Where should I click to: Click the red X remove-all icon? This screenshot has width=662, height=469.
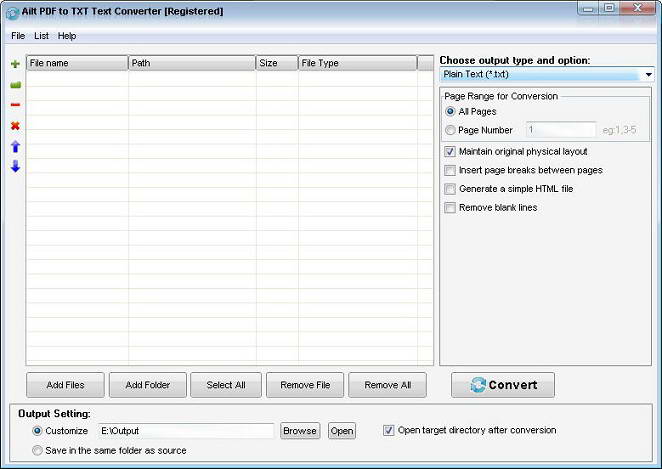(x=15, y=126)
